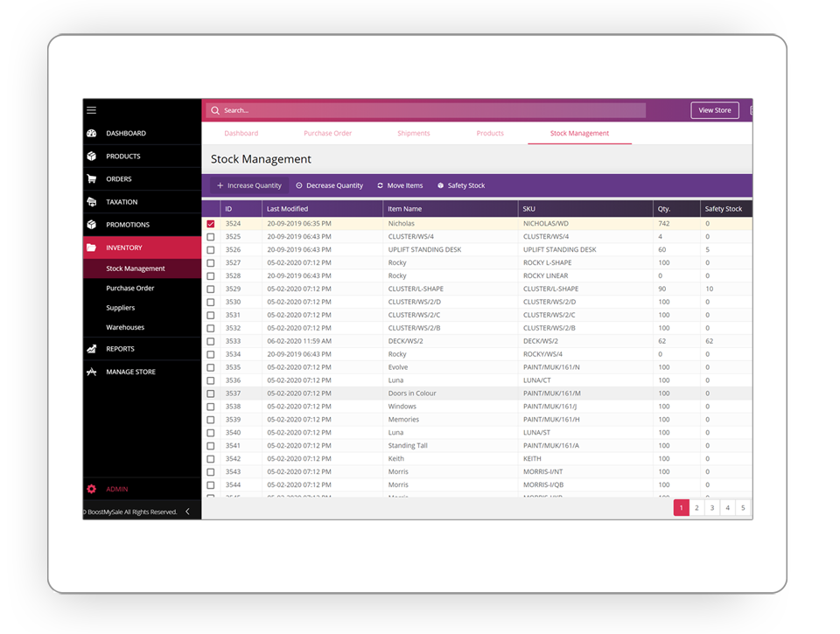This screenshot has height=634, width=840.
Task: Check the box for row 3527
Action: [x=211, y=263]
